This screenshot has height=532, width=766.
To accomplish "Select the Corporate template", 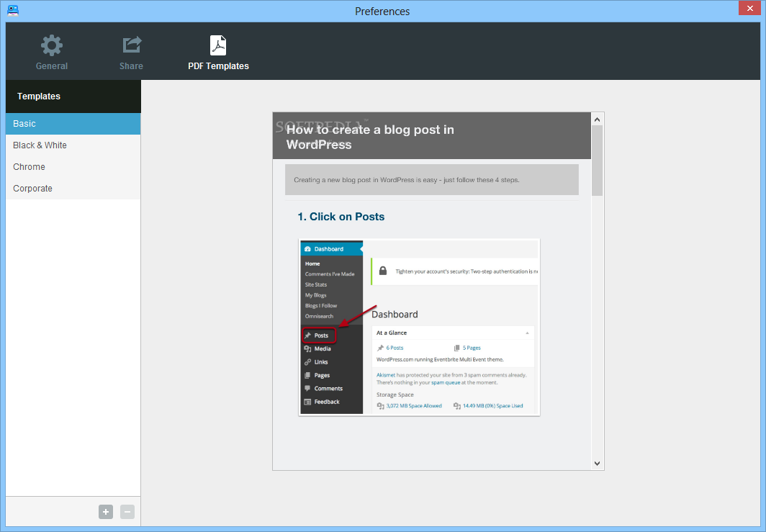I will (x=73, y=188).
